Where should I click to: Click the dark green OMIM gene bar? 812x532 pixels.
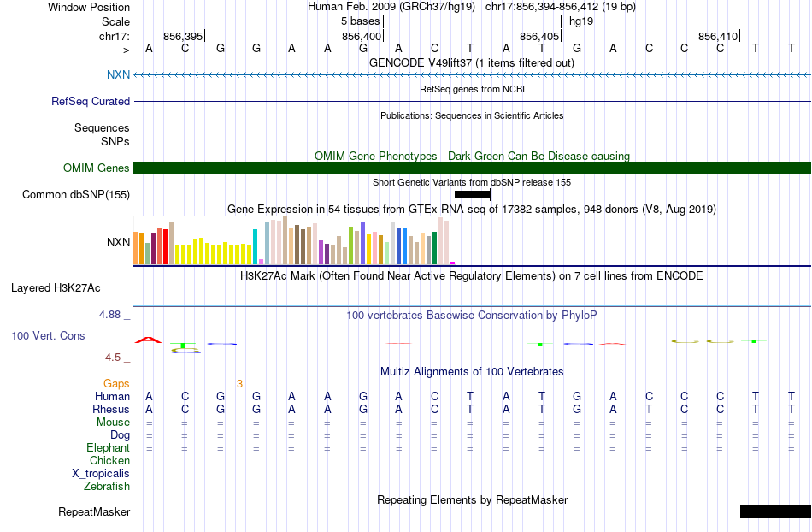point(473,168)
